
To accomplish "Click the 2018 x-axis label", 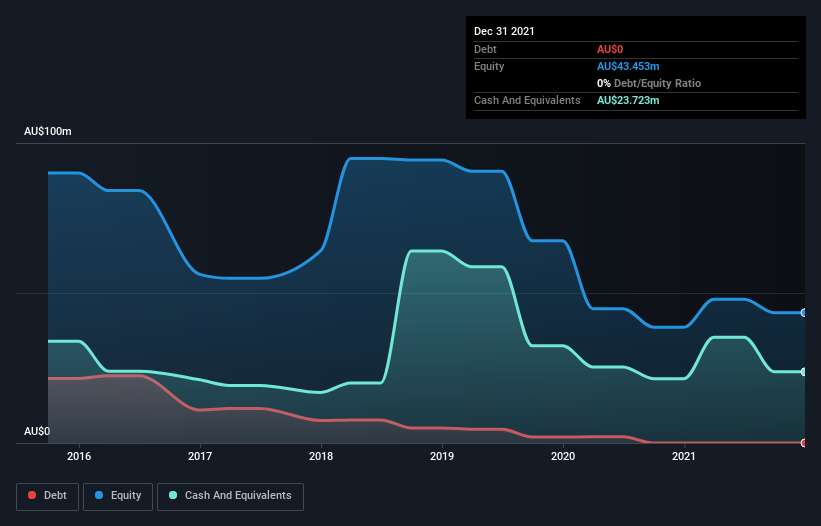I will [x=321, y=456].
